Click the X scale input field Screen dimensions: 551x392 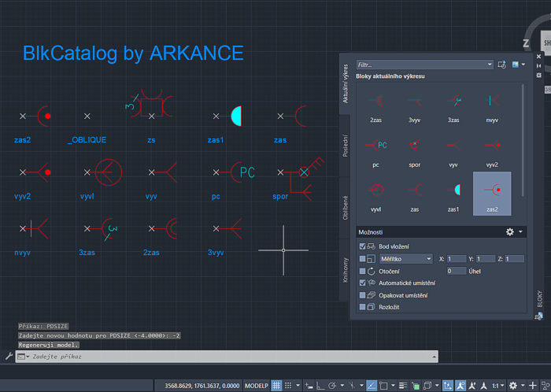[x=457, y=259]
